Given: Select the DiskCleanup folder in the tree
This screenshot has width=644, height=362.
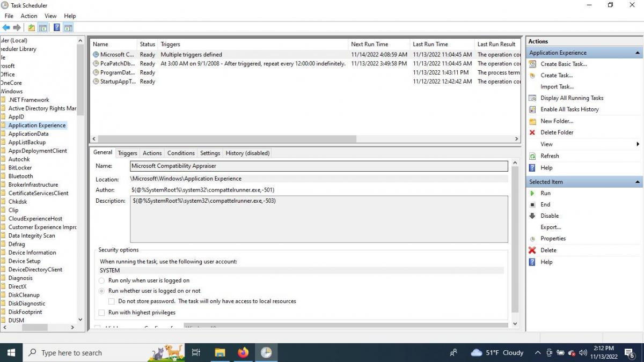Looking at the screenshot, I should coord(24,295).
